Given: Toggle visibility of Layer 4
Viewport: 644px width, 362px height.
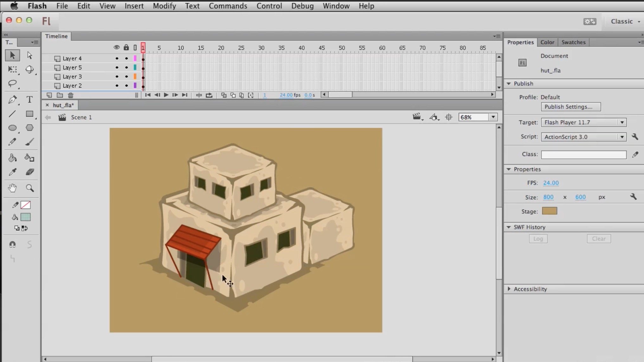Looking at the screenshot, I should pos(116,58).
